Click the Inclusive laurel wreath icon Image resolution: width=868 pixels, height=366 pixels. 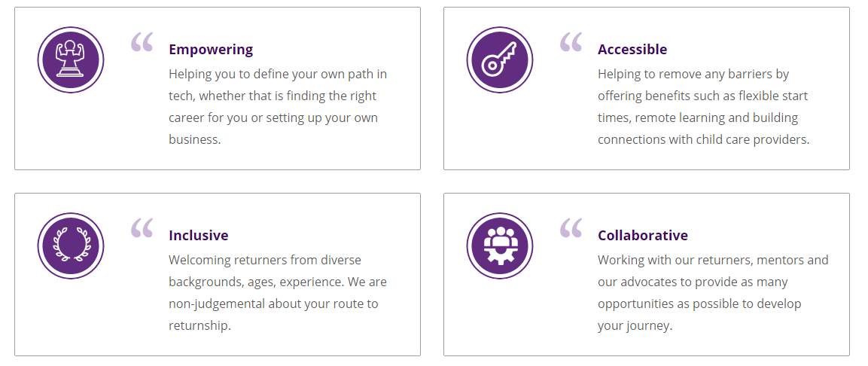[71, 246]
